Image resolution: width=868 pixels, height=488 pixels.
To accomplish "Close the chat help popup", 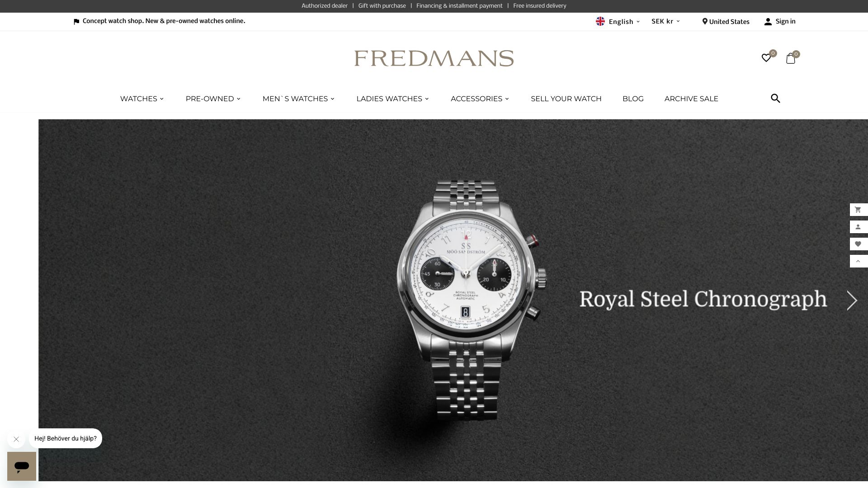I will coord(16,439).
